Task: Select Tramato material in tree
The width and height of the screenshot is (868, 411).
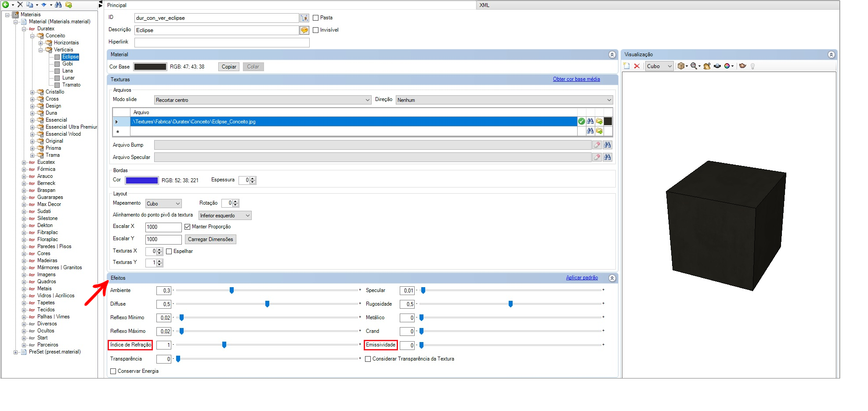Action: click(x=71, y=85)
